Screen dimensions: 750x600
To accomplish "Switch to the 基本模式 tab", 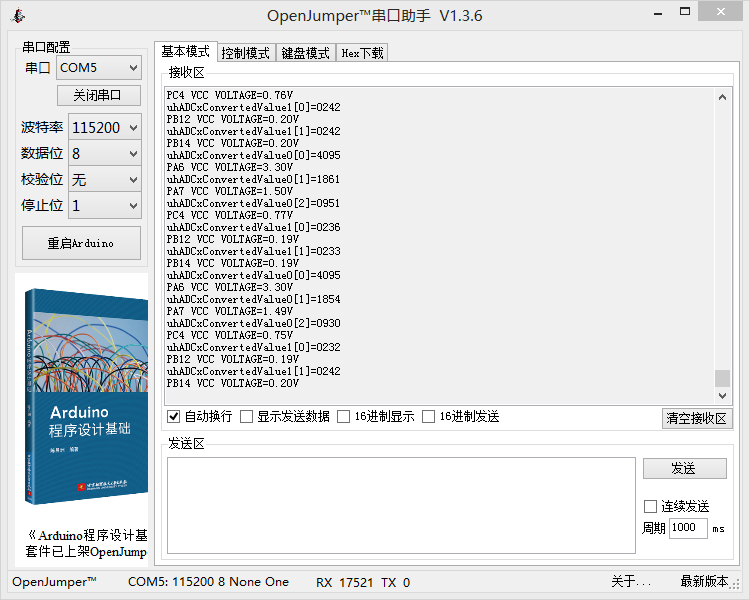I will pyautogui.click(x=186, y=51).
